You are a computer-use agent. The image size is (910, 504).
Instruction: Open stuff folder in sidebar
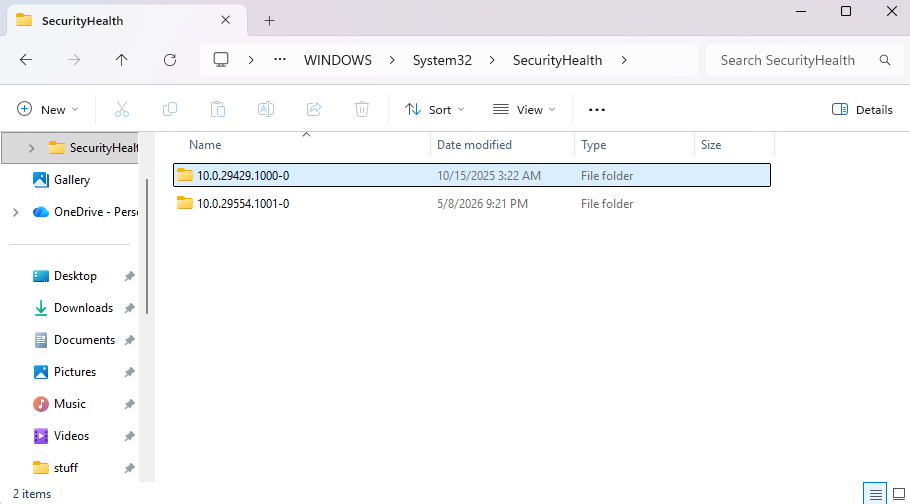coord(66,467)
